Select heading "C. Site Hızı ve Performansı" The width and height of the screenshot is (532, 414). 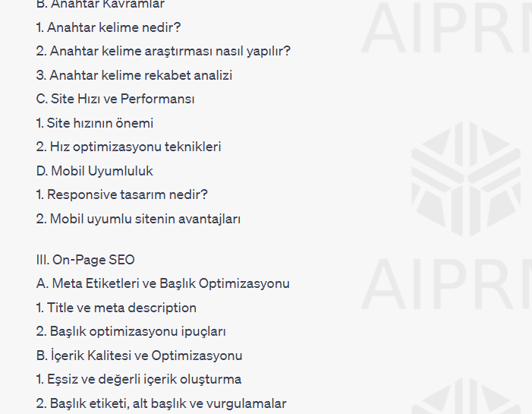click(x=115, y=100)
